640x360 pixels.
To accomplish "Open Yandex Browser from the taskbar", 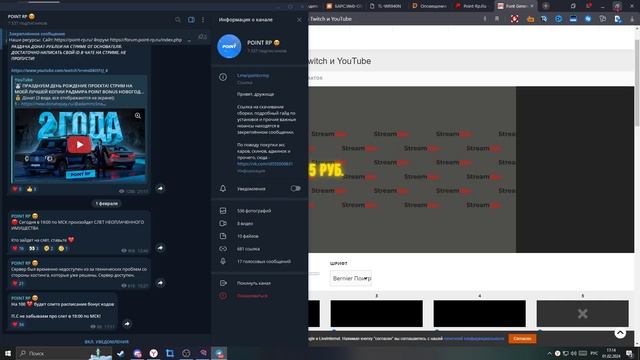I will pos(153,353).
